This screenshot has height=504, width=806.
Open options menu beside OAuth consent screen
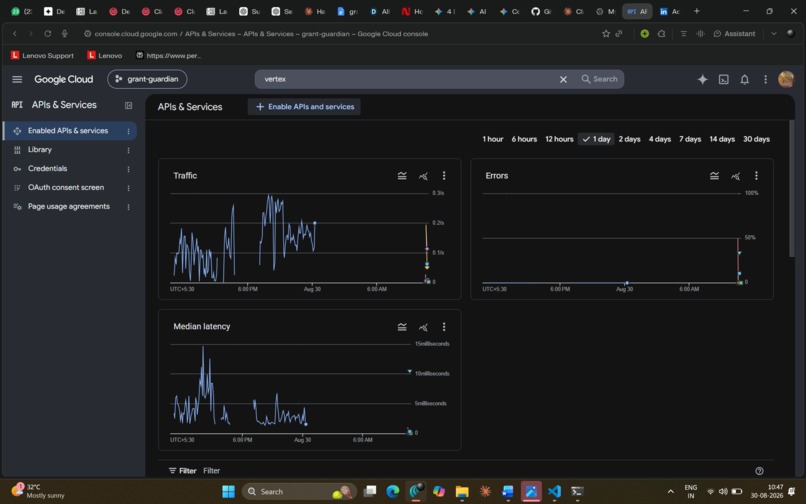click(x=129, y=188)
